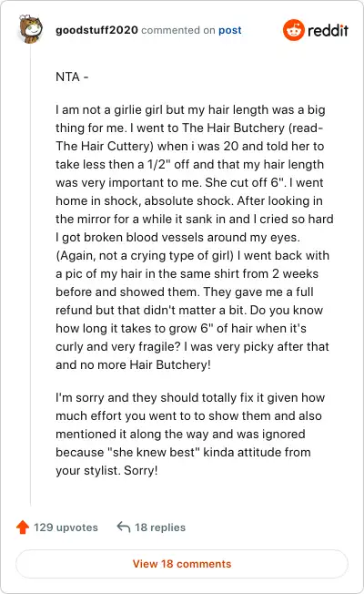364x594 pixels.
Task: Click the final "your stylist. Sorry!" line
Action: click(106, 470)
